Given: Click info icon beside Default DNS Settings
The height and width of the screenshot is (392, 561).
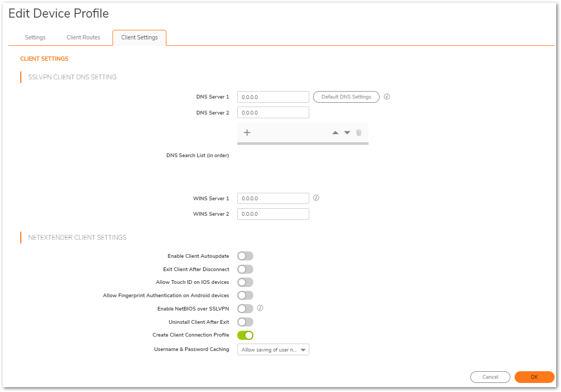Looking at the screenshot, I should [387, 97].
